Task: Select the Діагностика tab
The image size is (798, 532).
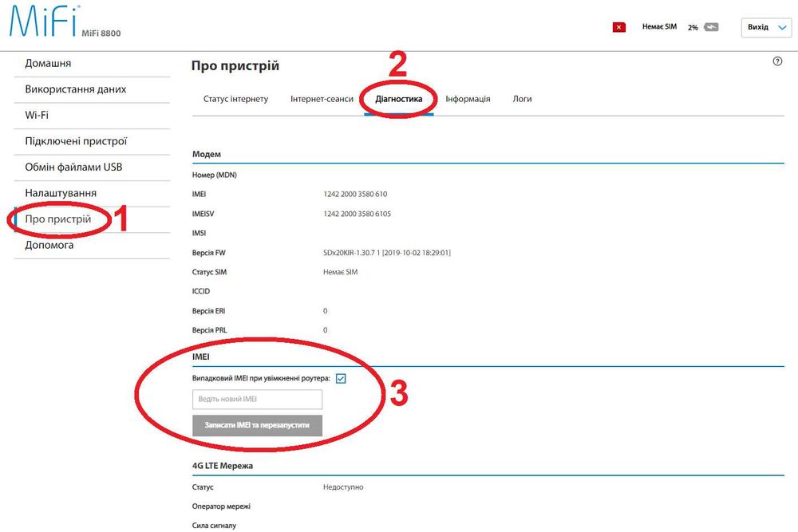Action: 398,99
